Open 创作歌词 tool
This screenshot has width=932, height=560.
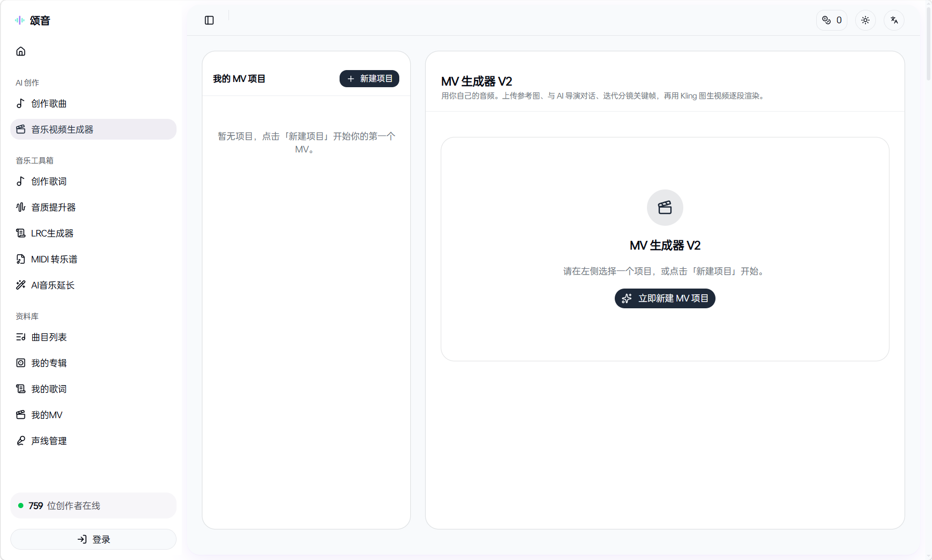93,181
